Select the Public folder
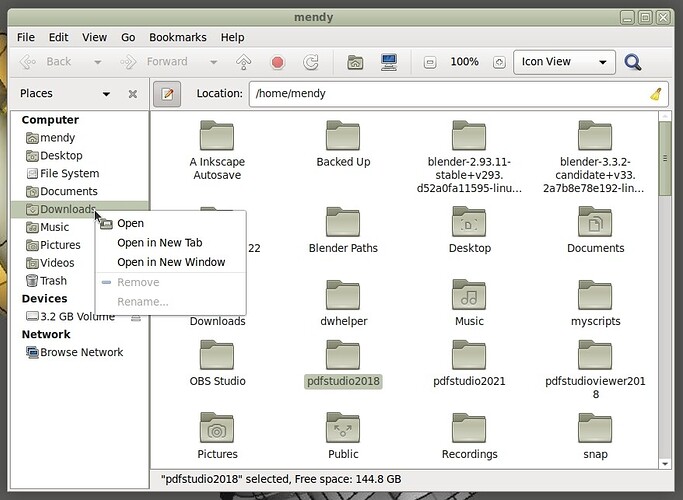Image resolution: width=683 pixels, height=500 pixels. pyautogui.click(x=343, y=436)
